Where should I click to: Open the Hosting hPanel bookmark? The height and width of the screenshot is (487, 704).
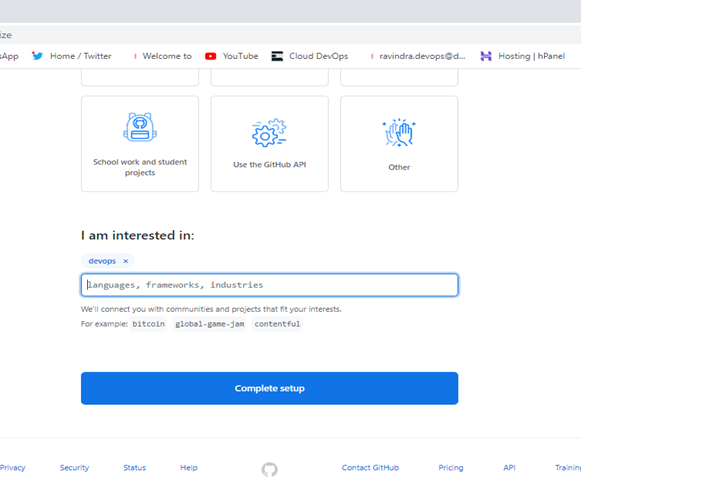(x=523, y=56)
